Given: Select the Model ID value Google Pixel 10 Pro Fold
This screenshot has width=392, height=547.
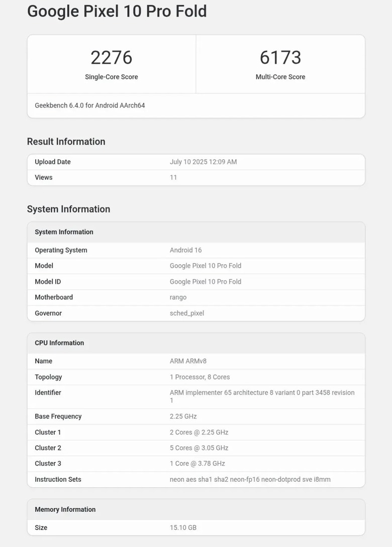Looking at the screenshot, I should 206,281.
